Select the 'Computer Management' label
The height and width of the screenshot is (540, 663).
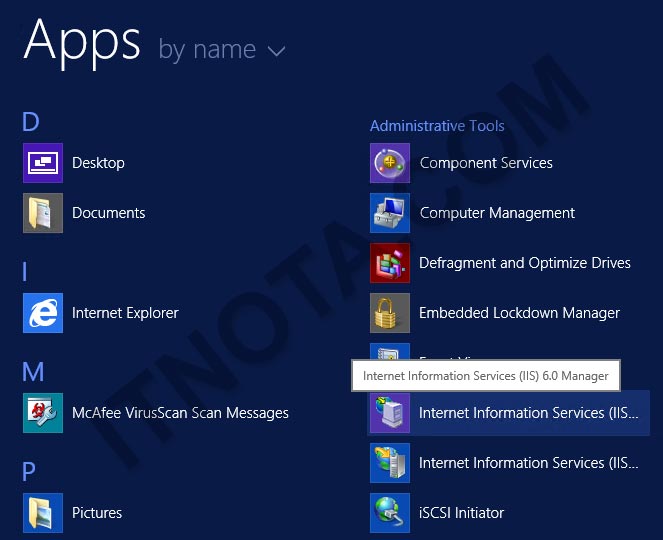pyautogui.click(x=497, y=213)
